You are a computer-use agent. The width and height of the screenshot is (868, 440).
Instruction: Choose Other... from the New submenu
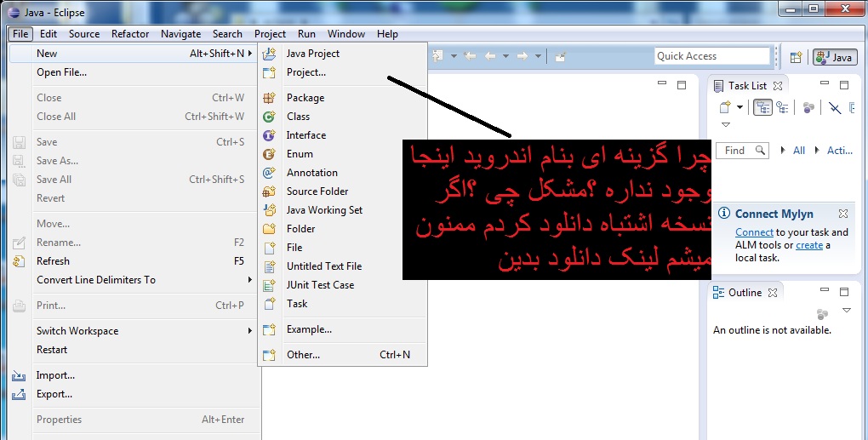(303, 355)
